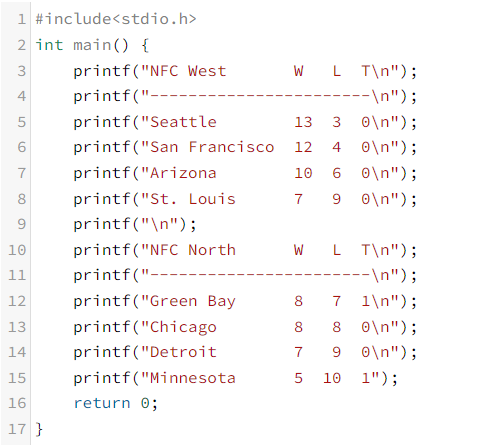Click line number 4 in gutter
The width and height of the screenshot is (488, 447).
[22, 96]
